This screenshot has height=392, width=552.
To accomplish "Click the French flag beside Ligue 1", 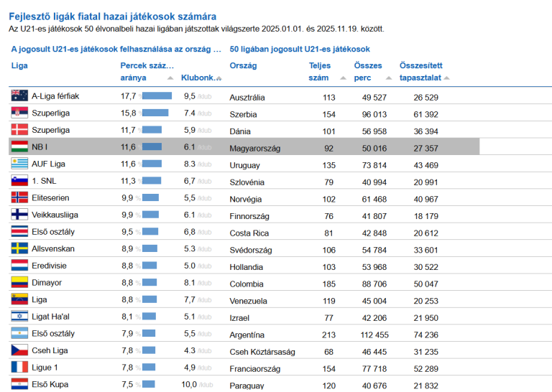I will point(19,368).
